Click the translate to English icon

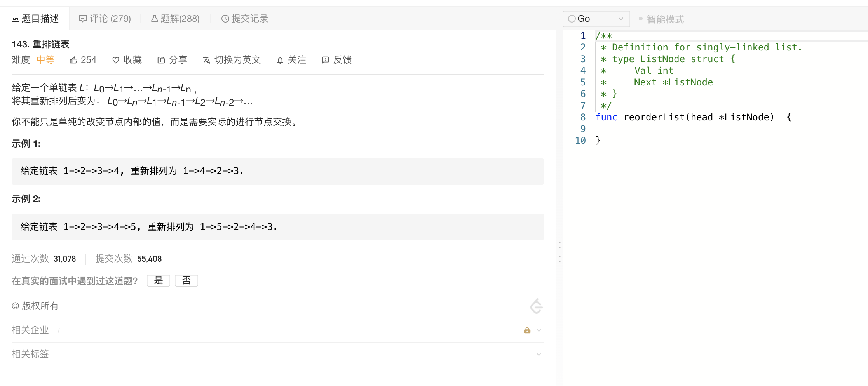206,60
